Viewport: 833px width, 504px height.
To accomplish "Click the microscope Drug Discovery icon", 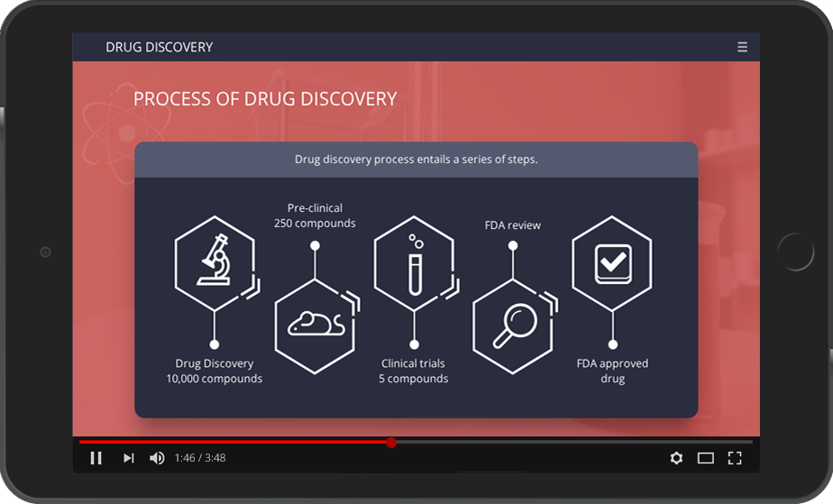I will (x=214, y=261).
